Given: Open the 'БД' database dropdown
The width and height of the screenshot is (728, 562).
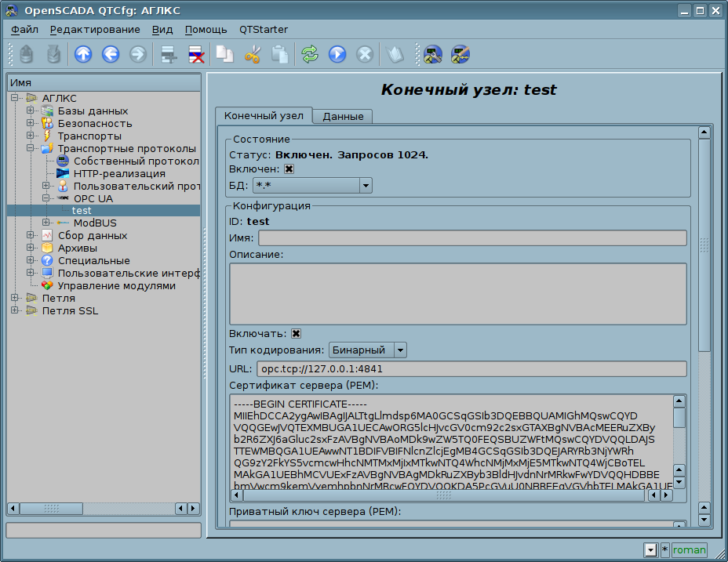Looking at the screenshot, I should 312,185.
